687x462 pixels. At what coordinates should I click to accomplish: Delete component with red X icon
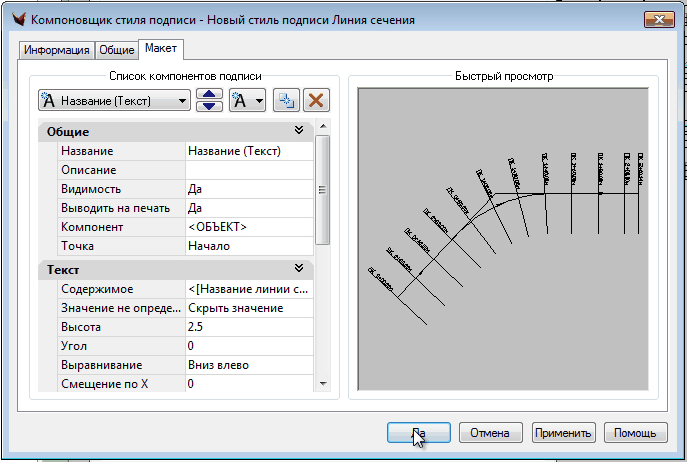(316, 100)
